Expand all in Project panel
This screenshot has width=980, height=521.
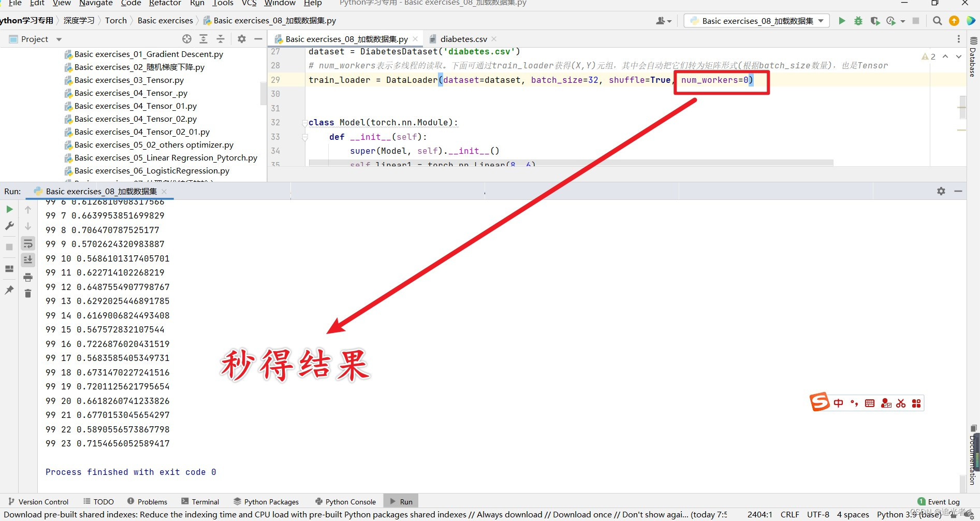point(203,39)
